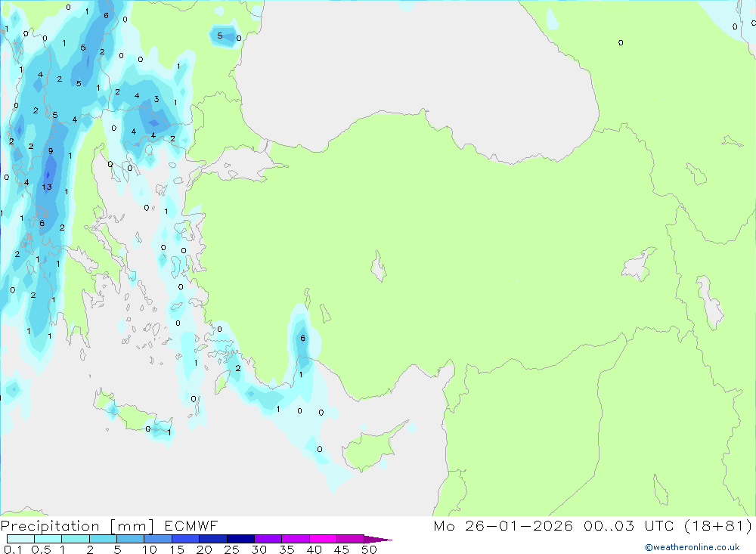This screenshot has width=756, height=554.
Task: Click the legend label "40"
Action: coord(314,549)
